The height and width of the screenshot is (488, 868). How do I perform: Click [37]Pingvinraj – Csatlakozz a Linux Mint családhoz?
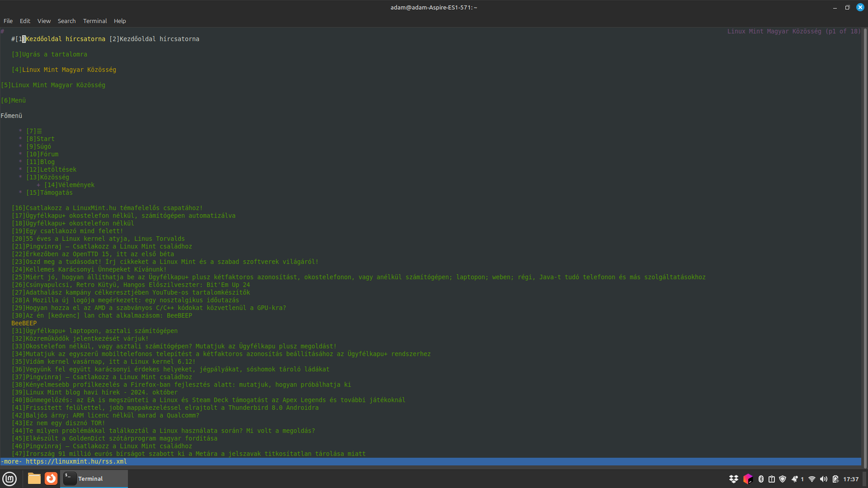click(102, 377)
